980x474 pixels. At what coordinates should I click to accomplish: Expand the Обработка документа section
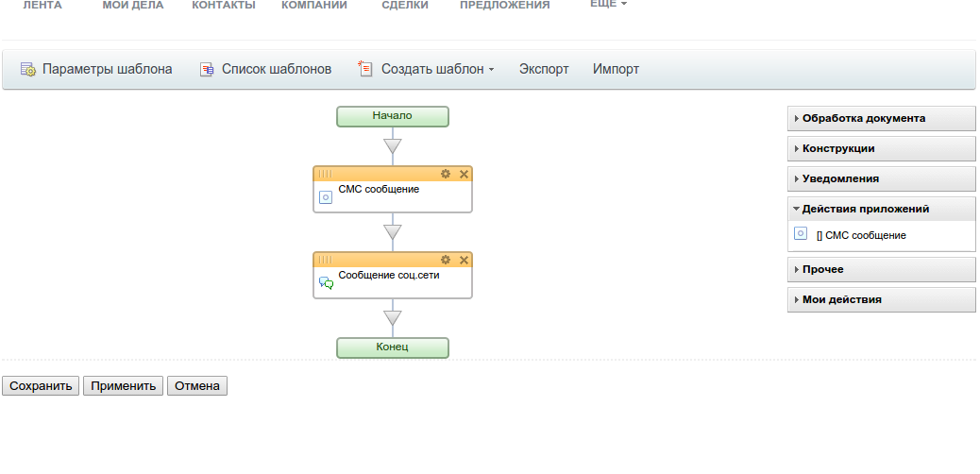881,118
